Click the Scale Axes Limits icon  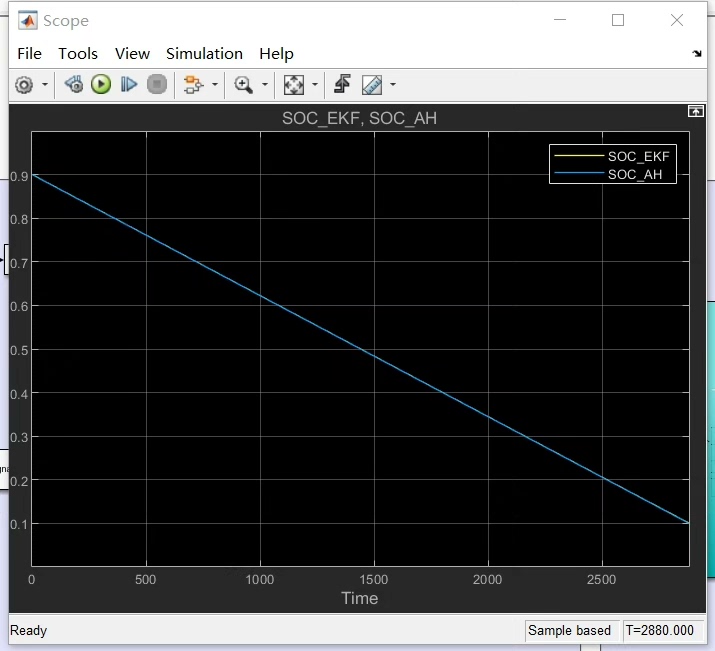[294, 85]
